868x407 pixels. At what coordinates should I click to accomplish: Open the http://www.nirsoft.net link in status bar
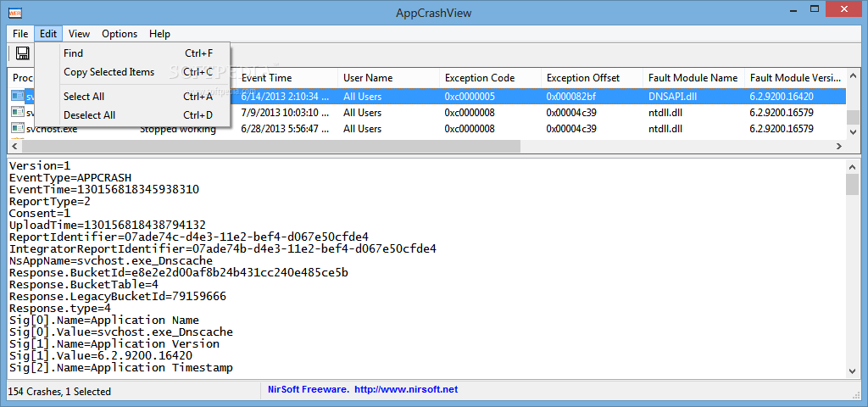pos(406,389)
